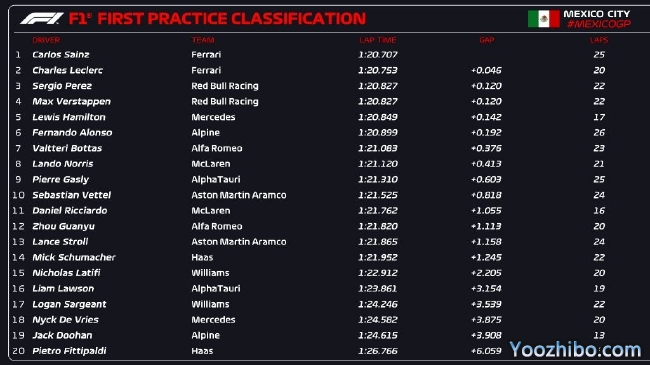Screen dimensions: 650x365
Task: Click lap time 1:20.707
Action: [378, 54]
